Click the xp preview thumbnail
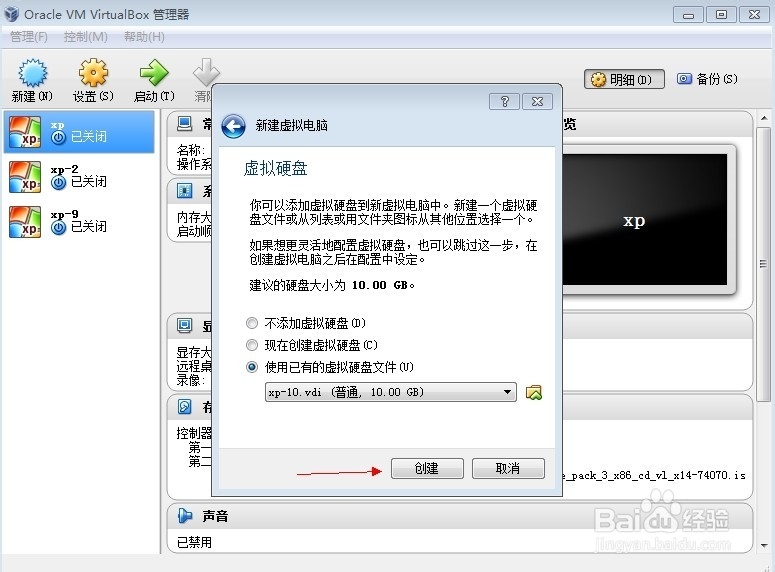This screenshot has width=775, height=572. [645, 220]
